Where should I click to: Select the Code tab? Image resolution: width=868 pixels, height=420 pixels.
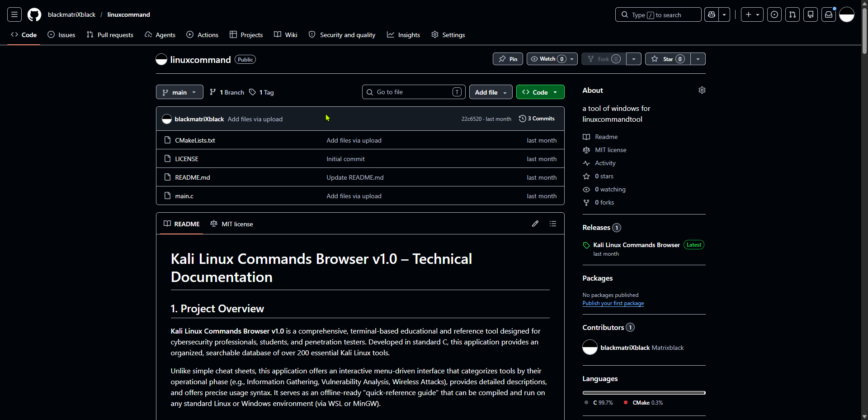point(24,35)
